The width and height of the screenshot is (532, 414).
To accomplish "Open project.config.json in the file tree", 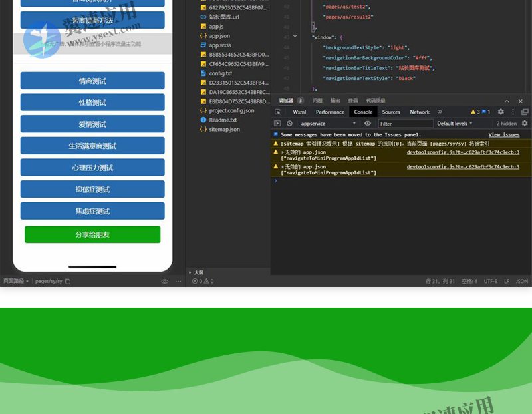I will [x=231, y=110].
